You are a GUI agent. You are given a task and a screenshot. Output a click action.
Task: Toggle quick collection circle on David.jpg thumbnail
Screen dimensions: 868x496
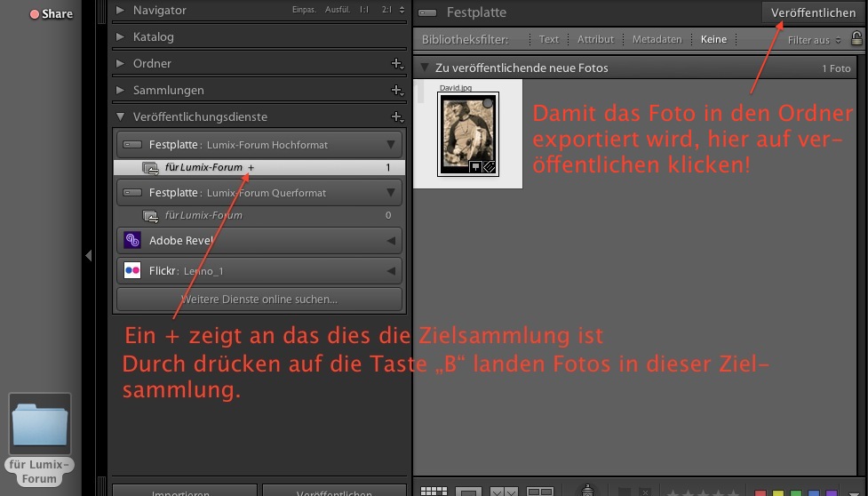point(487,104)
